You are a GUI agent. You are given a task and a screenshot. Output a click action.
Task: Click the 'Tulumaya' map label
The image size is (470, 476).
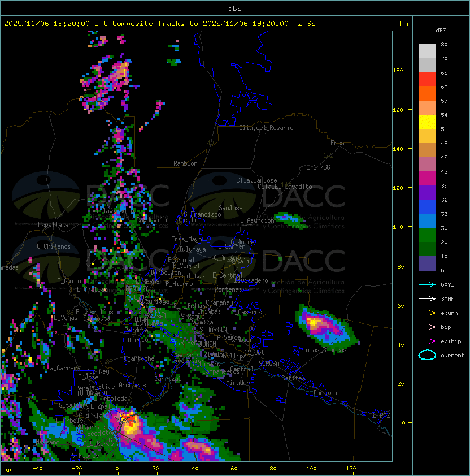[193, 249]
